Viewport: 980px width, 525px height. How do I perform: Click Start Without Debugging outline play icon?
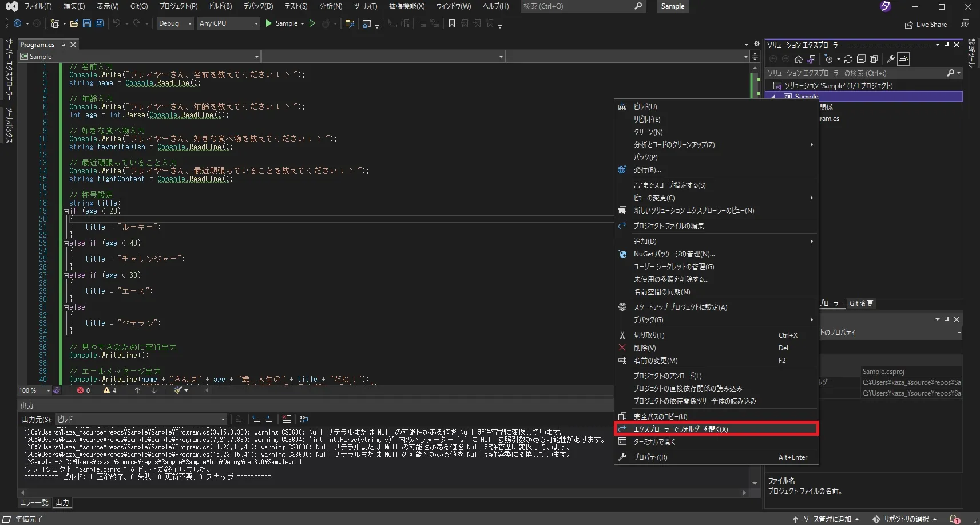coord(312,23)
